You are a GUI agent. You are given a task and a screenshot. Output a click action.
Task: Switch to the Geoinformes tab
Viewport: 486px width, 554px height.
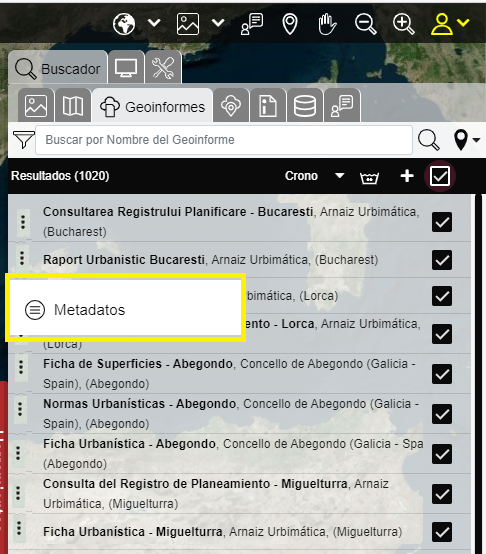click(x=152, y=107)
